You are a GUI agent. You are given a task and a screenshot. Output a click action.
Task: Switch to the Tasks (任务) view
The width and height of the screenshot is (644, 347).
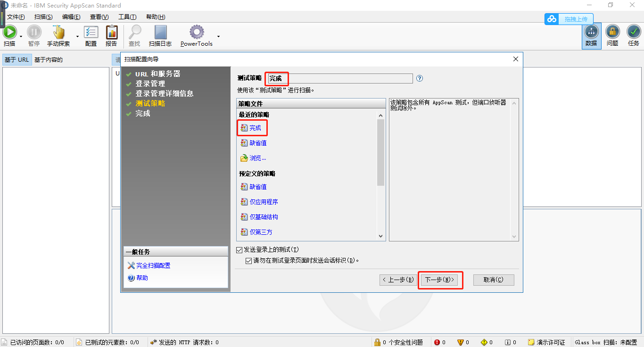(634, 36)
